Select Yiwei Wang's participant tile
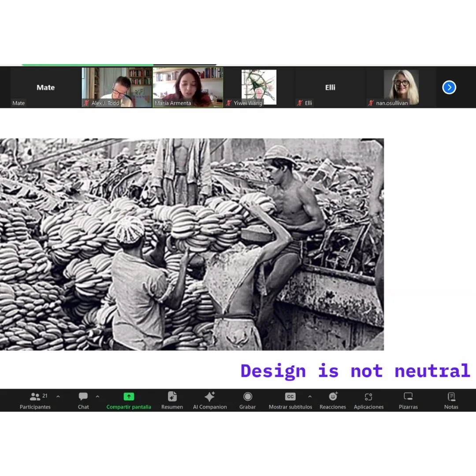This screenshot has width=476, height=476. point(259,87)
